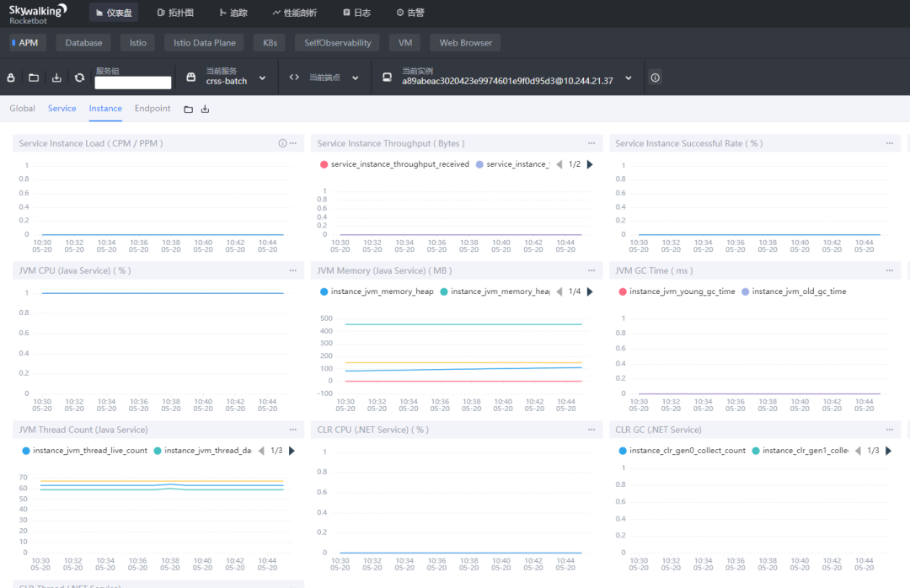This screenshot has height=588, width=910.
Task: Open more options for Service Instance Successful Rate
Action: [x=890, y=143]
